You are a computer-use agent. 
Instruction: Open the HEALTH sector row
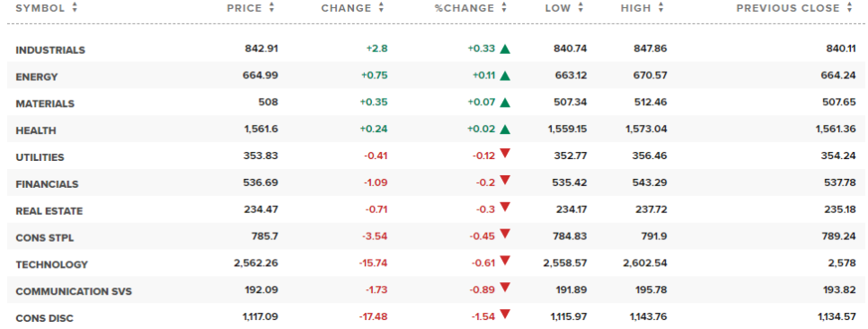point(36,130)
